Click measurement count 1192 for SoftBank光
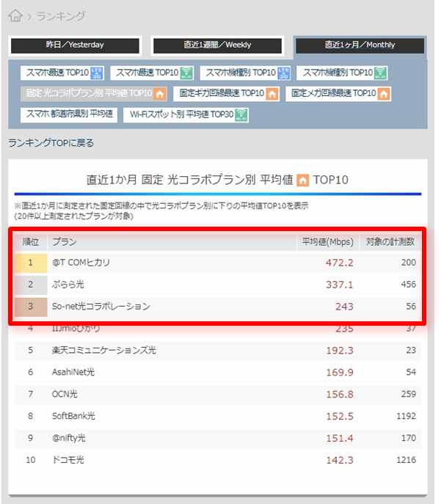 pos(406,416)
